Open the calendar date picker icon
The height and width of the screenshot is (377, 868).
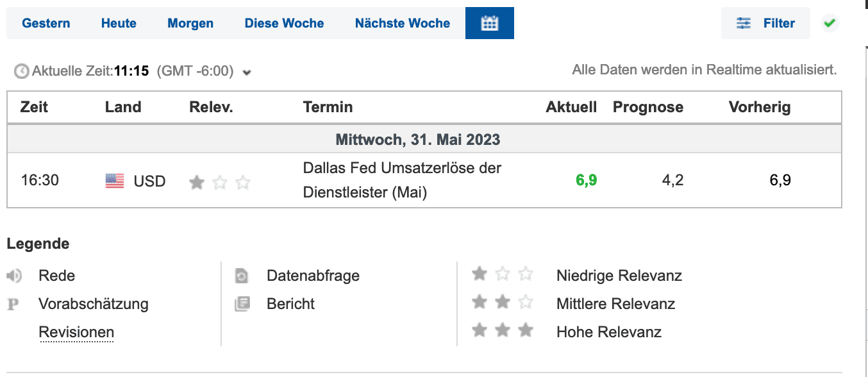click(490, 24)
